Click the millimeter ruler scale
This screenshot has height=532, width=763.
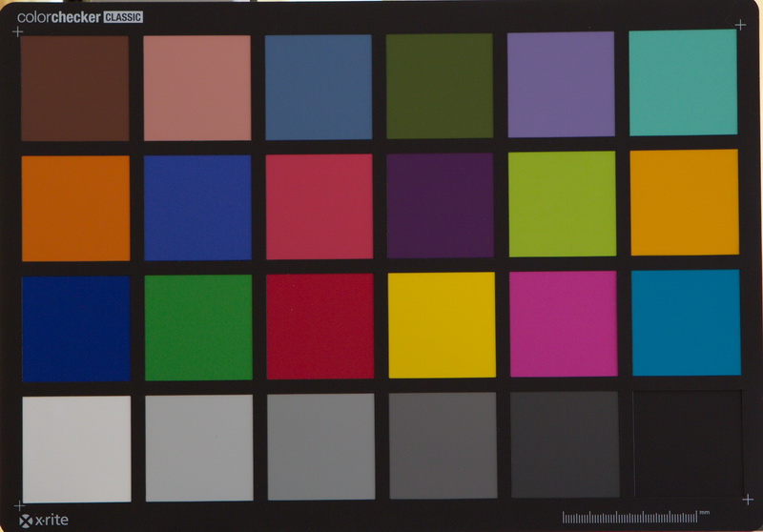coord(630,517)
